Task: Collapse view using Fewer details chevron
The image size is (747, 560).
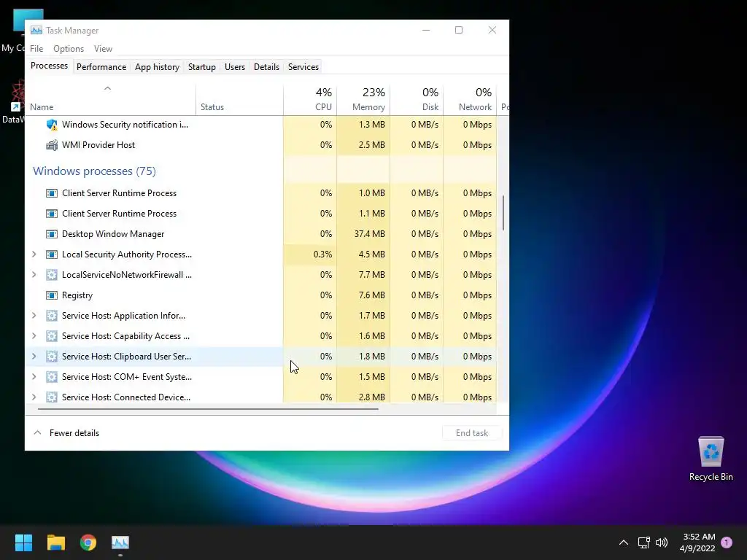Action: 37,433
